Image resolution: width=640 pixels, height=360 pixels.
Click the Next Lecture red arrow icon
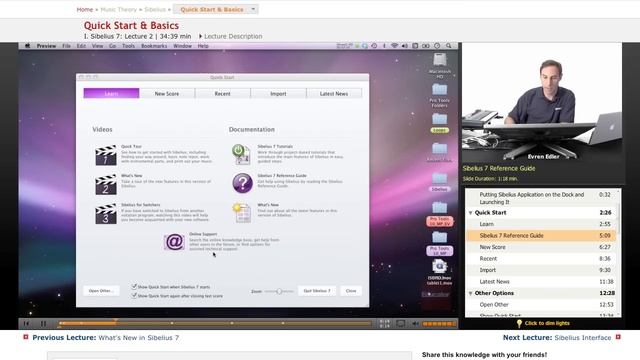click(618, 337)
